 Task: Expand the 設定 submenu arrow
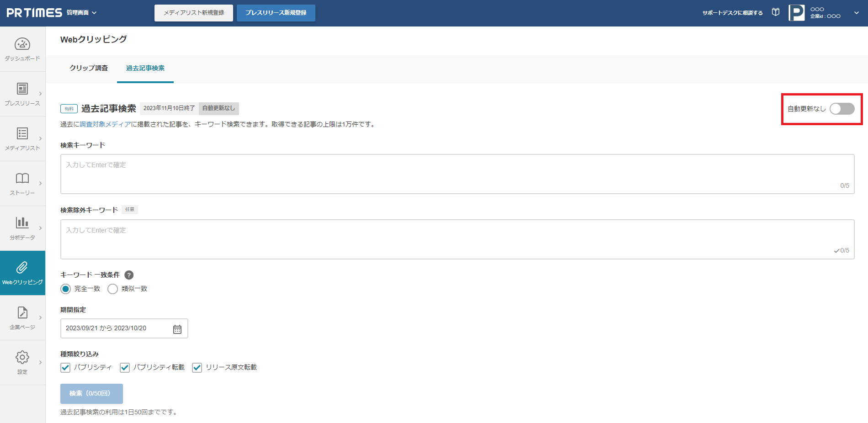click(40, 362)
